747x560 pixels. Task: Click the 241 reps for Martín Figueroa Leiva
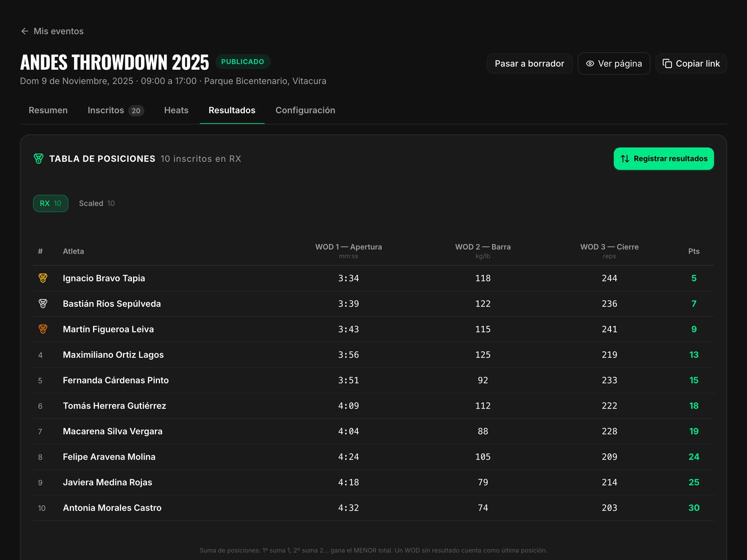pos(609,329)
